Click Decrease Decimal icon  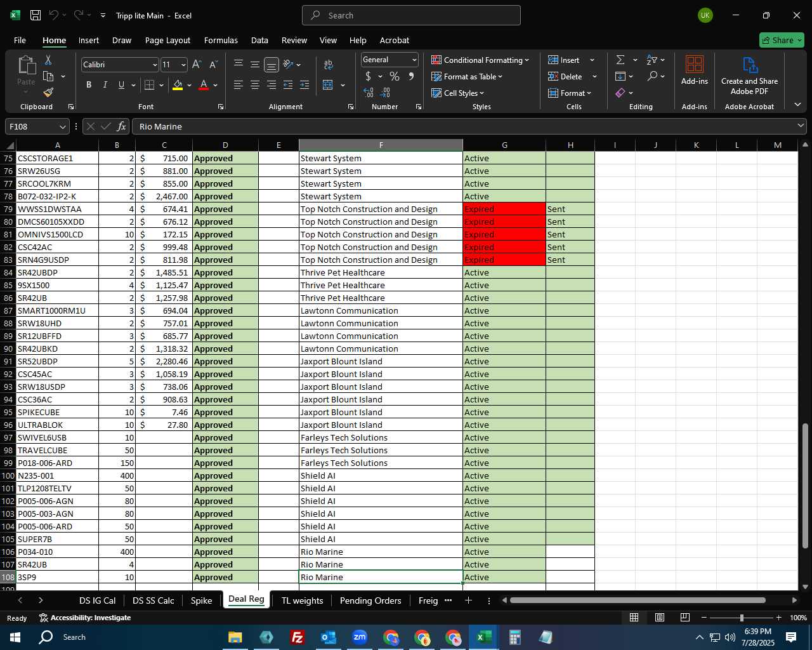point(385,93)
